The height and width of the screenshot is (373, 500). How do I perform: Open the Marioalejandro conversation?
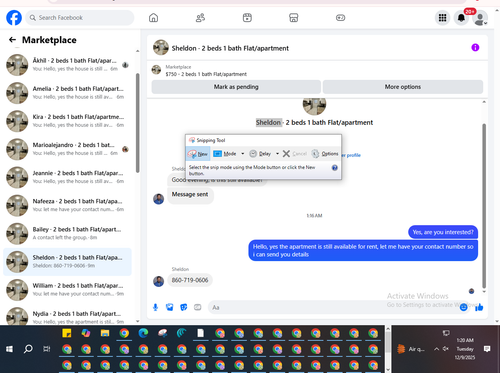pyautogui.click(x=67, y=149)
